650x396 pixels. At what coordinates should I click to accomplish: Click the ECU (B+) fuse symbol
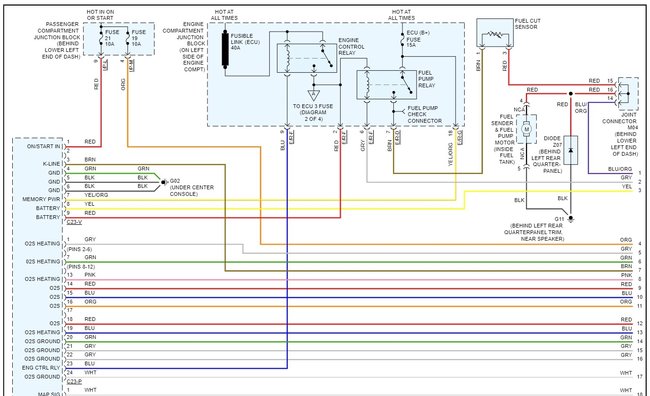coord(402,39)
